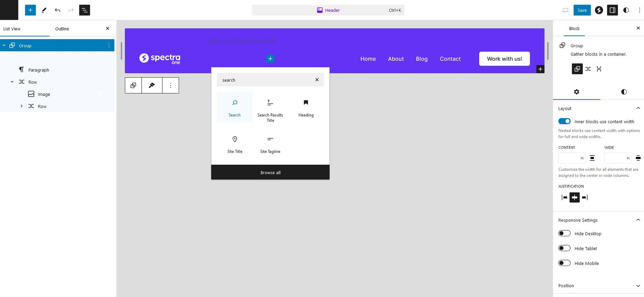Viewport: 644px width, 297px height.
Task: Open the desktop preview view icon
Action: [565, 10]
